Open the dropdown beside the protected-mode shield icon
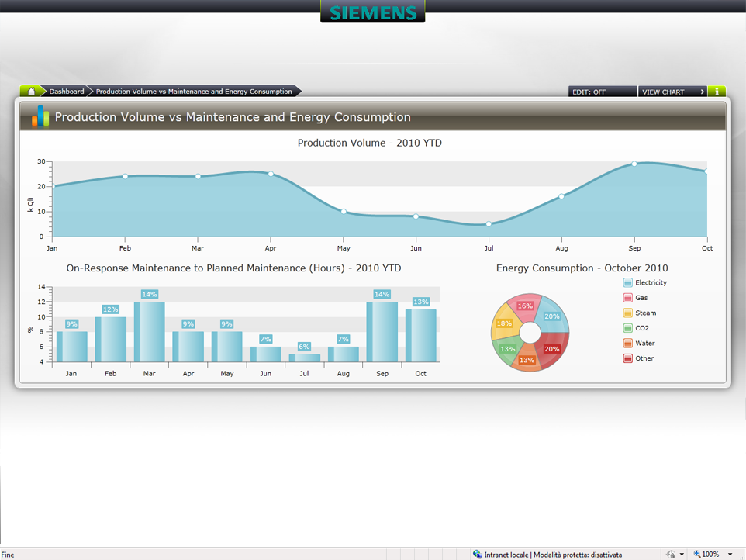 [682, 554]
